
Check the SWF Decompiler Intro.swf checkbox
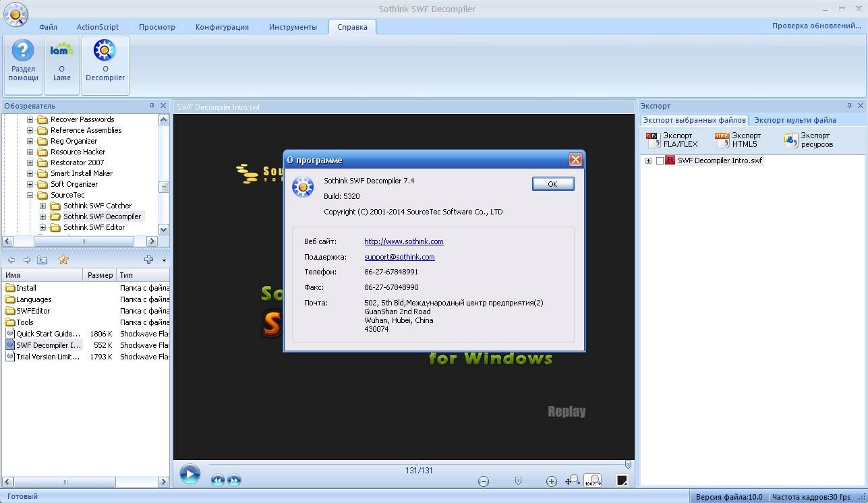point(660,160)
